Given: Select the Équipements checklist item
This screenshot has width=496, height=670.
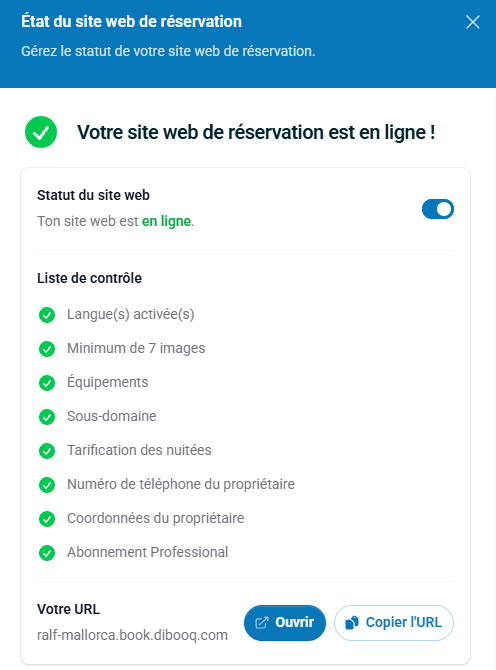Looking at the screenshot, I should click(108, 382).
